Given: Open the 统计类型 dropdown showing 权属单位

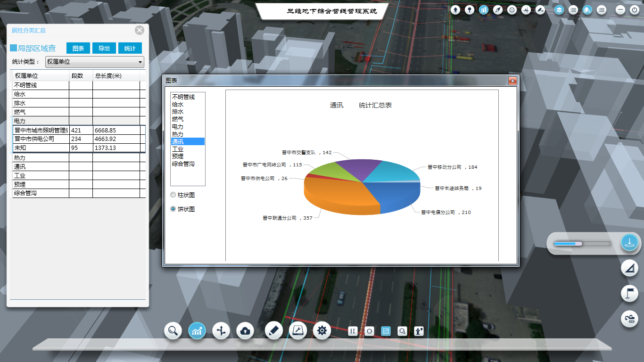Looking at the screenshot, I should tap(95, 62).
